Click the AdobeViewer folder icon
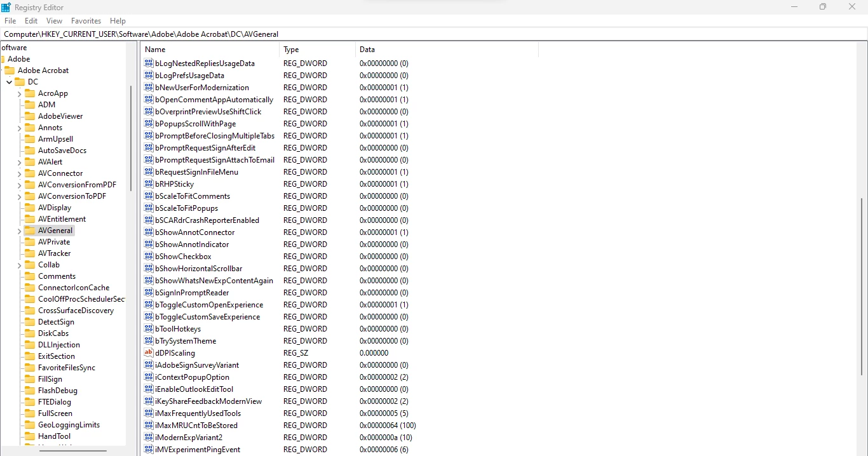Viewport: 868px width, 456px height. (x=30, y=116)
